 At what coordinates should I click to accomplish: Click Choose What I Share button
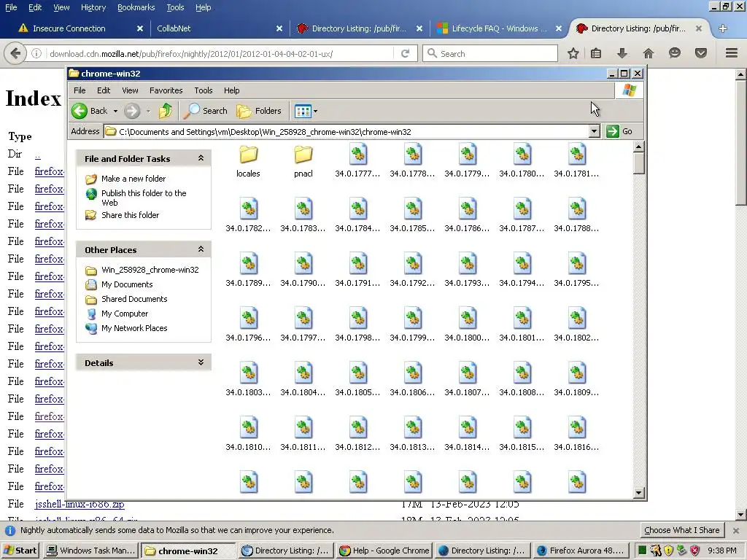pos(681,530)
